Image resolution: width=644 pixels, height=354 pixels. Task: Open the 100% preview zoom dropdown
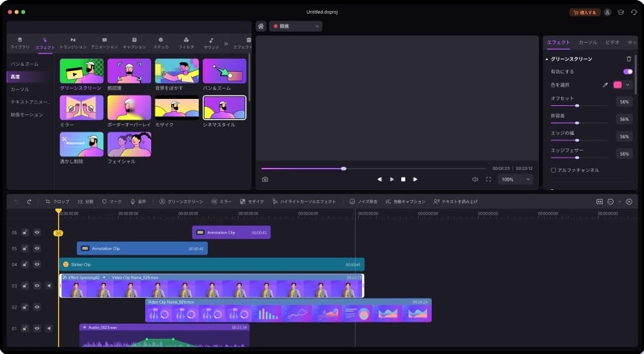coord(516,180)
